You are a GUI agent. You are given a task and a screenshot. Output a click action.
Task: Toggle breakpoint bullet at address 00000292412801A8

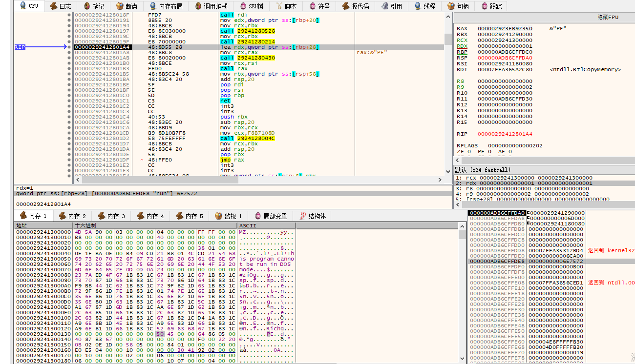point(69,52)
